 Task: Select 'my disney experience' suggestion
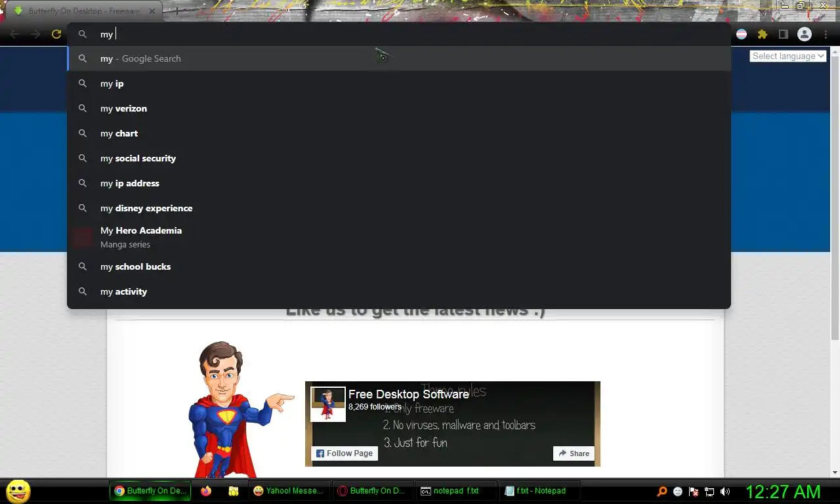coord(399,208)
